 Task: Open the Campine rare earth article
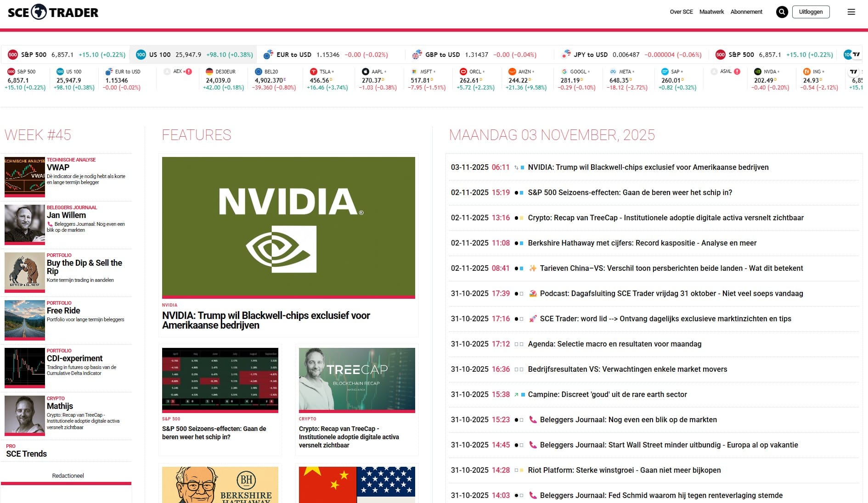click(x=607, y=394)
